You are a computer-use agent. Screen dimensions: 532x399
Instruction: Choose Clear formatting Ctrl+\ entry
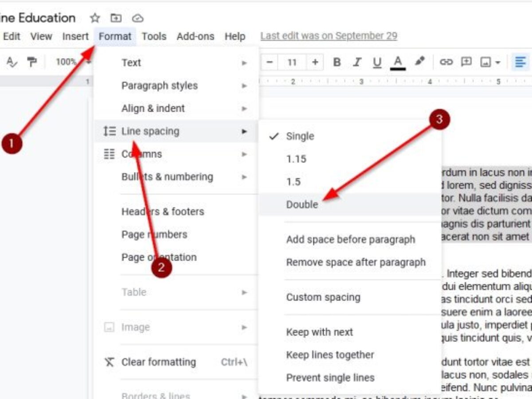tap(176, 362)
